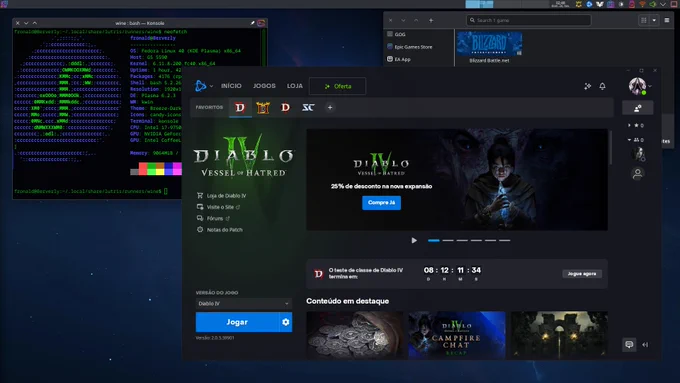The height and width of the screenshot is (383, 680).
Task: Click the Lutris header up-arrow icon
Action: coord(416,20)
